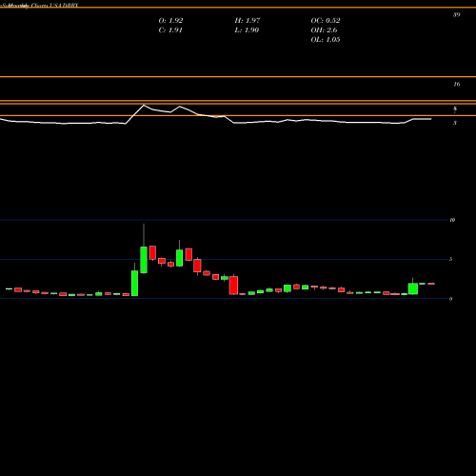Click the last tall green candle near right end
This screenshot has width=476, height=476.
pyautogui.click(x=413, y=288)
